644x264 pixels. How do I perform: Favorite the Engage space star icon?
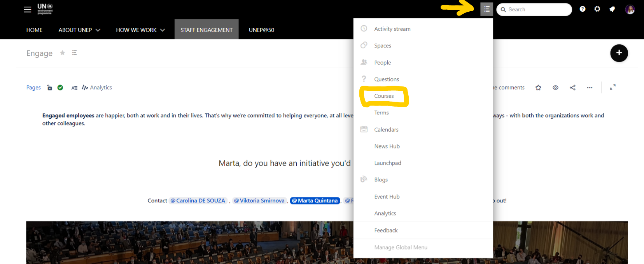pos(62,53)
